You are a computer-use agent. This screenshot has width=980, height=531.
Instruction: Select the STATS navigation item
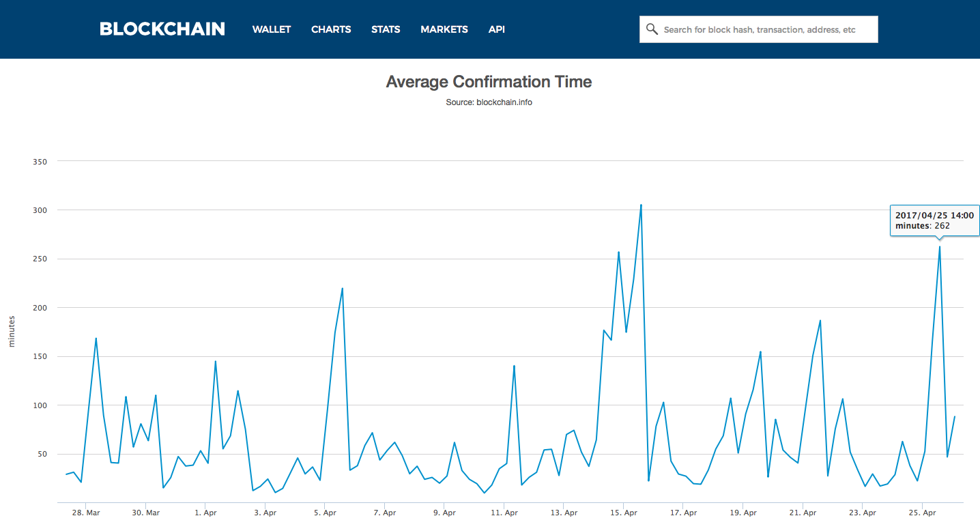(386, 29)
